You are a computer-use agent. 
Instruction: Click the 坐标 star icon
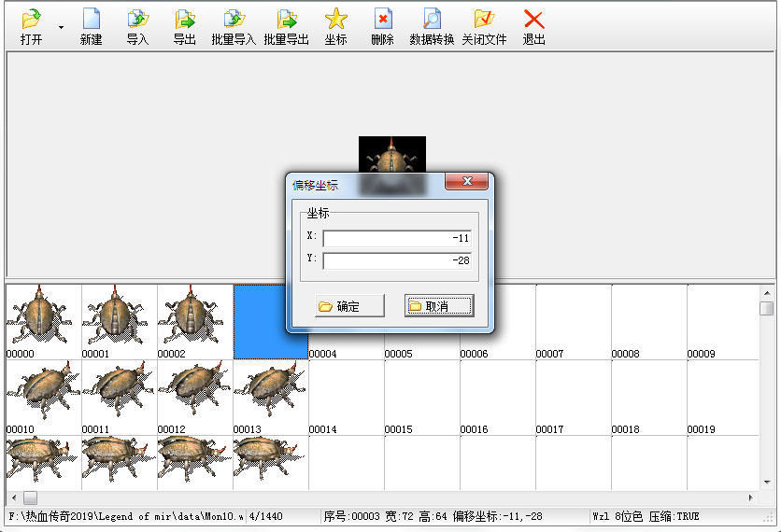click(335, 21)
